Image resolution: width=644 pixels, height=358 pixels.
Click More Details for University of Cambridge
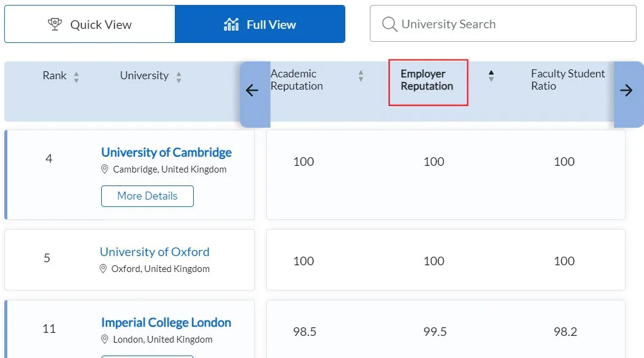point(147,196)
